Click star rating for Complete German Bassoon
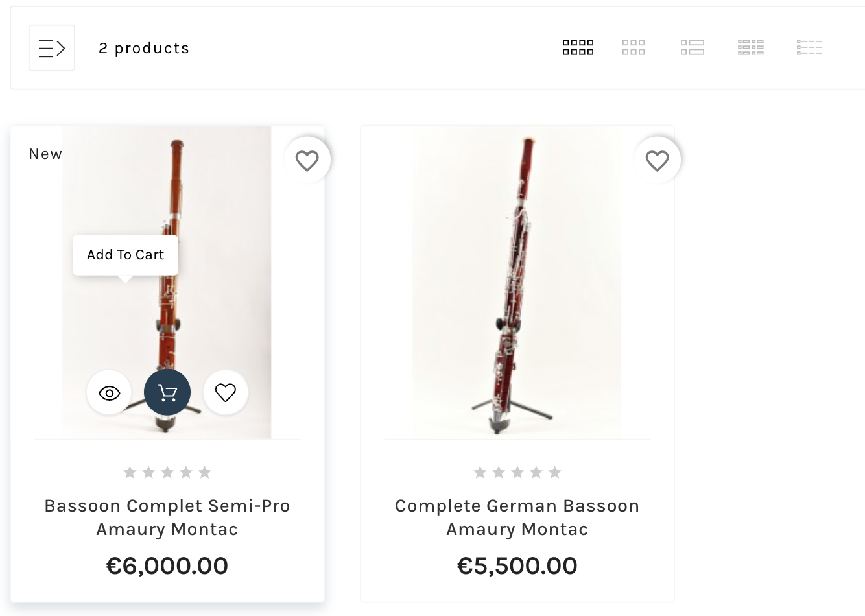 [x=517, y=472]
